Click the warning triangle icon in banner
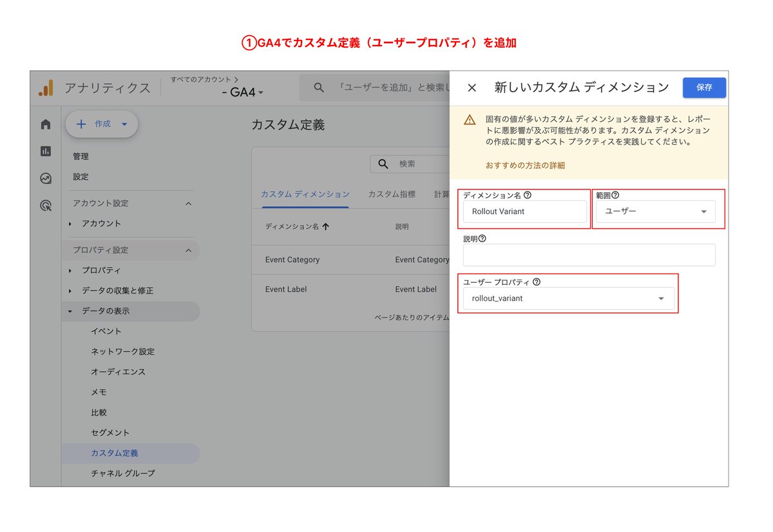The height and width of the screenshot is (532, 773). pyautogui.click(x=470, y=120)
